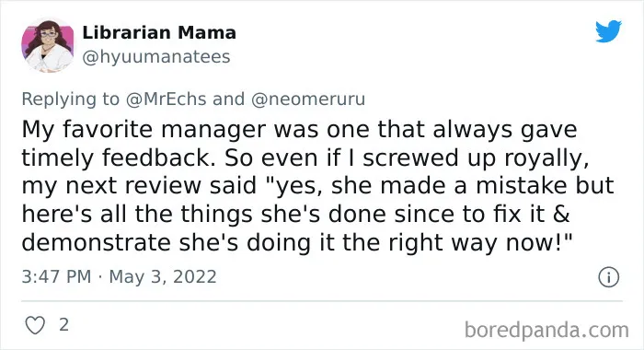Click the boredpanda.com watermark
The image size is (644, 350).
click(x=546, y=330)
